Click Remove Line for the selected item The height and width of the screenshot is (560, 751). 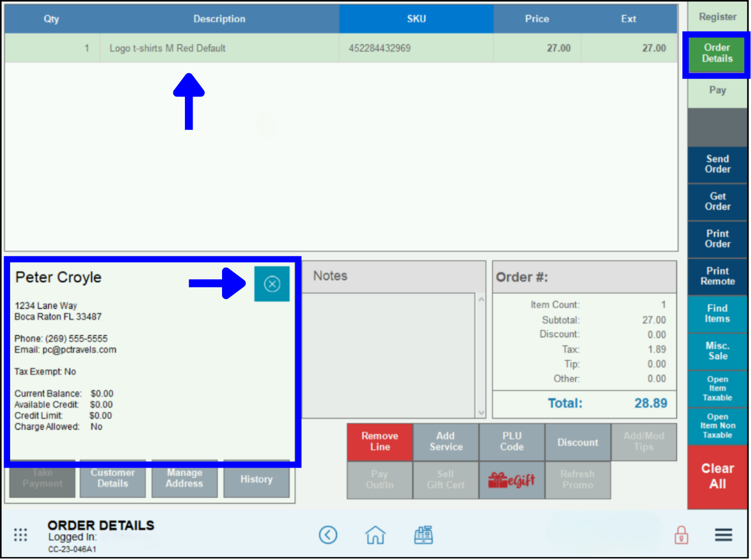380,442
